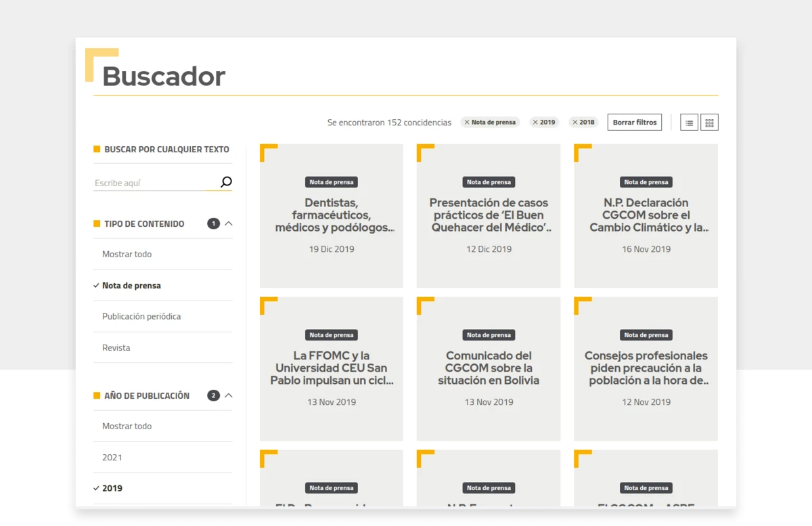
Task: Click the date '12 Nov 2019'
Action: pyautogui.click(x=646, y=402)
